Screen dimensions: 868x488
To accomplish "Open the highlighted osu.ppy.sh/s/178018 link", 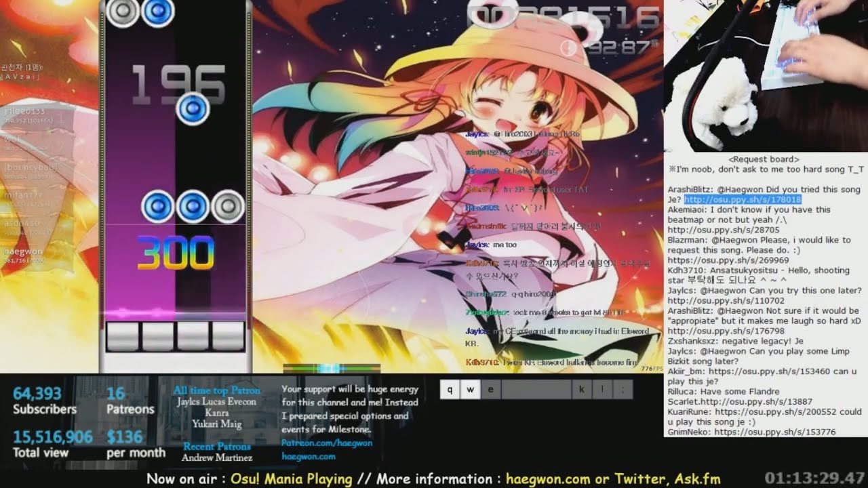I will coord(743,200).
